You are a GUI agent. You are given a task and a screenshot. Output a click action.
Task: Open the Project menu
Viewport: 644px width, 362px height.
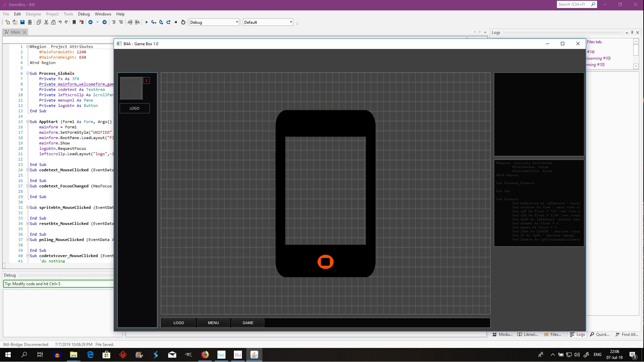pyautogui.click(x=52, y=14)
